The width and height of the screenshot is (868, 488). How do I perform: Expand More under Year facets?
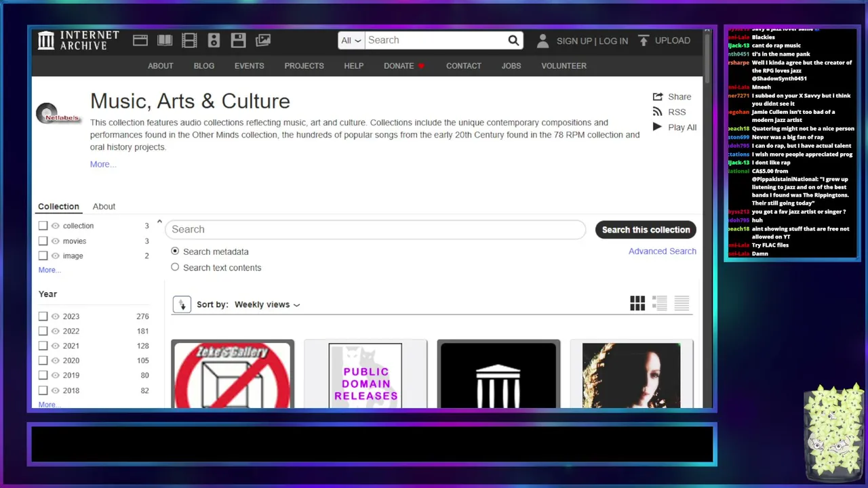(50, 405)
